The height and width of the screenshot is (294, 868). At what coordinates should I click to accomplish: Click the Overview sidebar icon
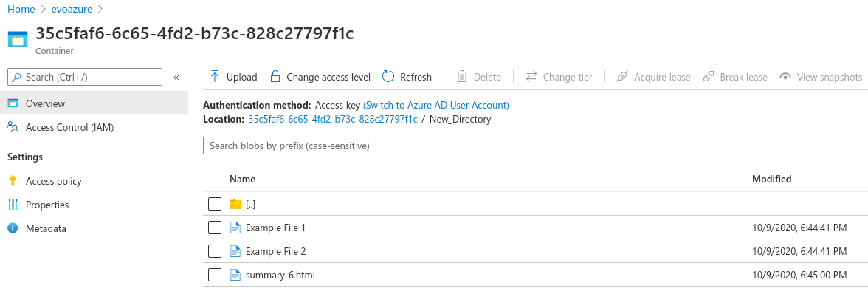click(x=13, y=103)
